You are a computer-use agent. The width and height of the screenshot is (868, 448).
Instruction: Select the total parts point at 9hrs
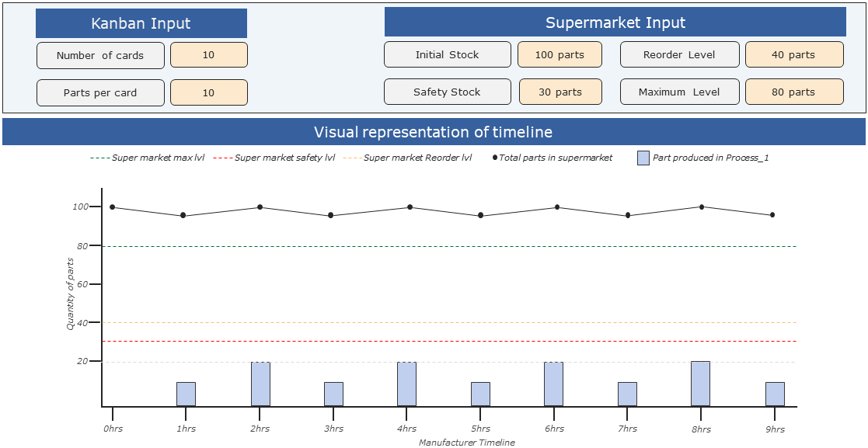[772, 215]
